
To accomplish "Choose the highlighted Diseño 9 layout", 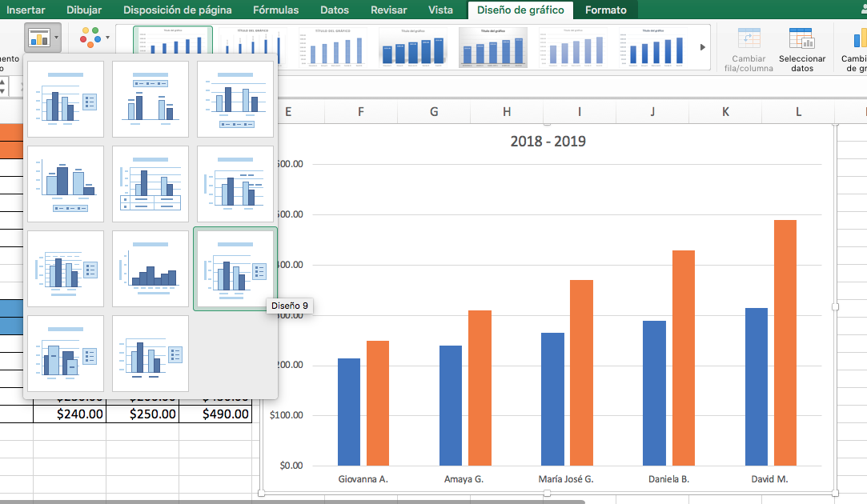I will click(x=235, y=267).
